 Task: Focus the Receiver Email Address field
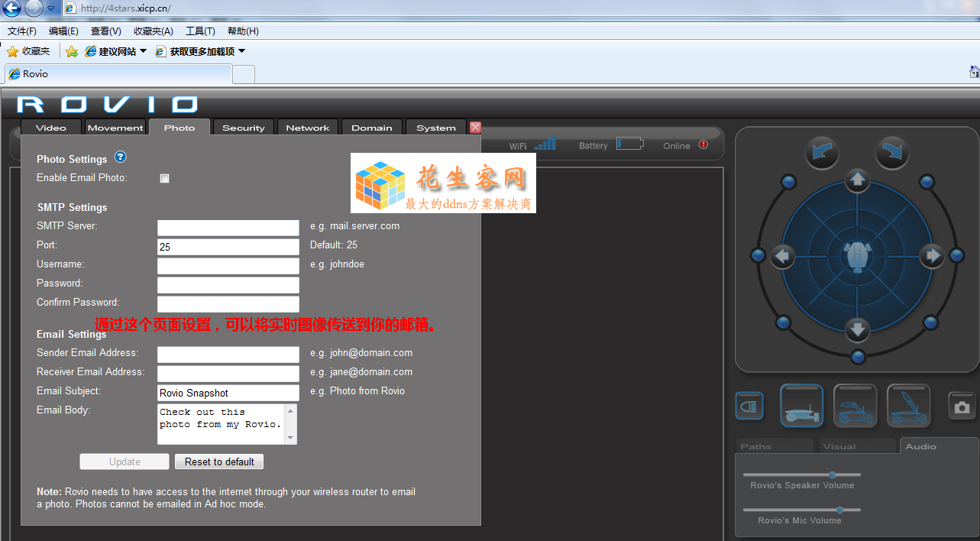[x=228, y=374]
